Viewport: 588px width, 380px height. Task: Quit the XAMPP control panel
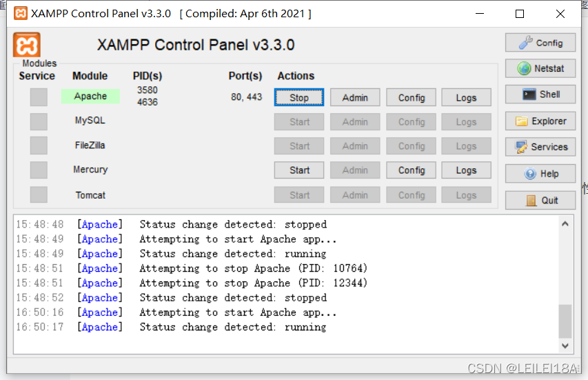point(540,200)
